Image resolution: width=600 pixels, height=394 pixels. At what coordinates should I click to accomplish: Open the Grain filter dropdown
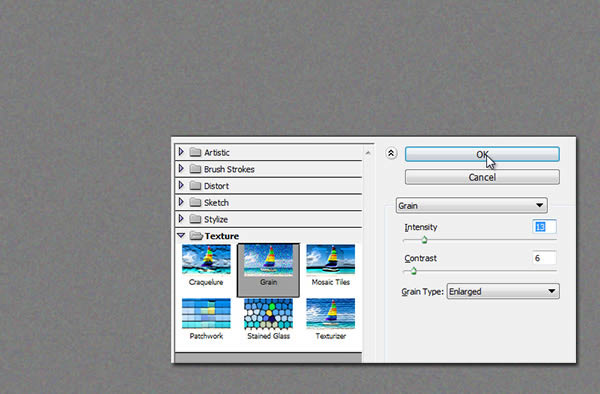(x=471, y=205)
